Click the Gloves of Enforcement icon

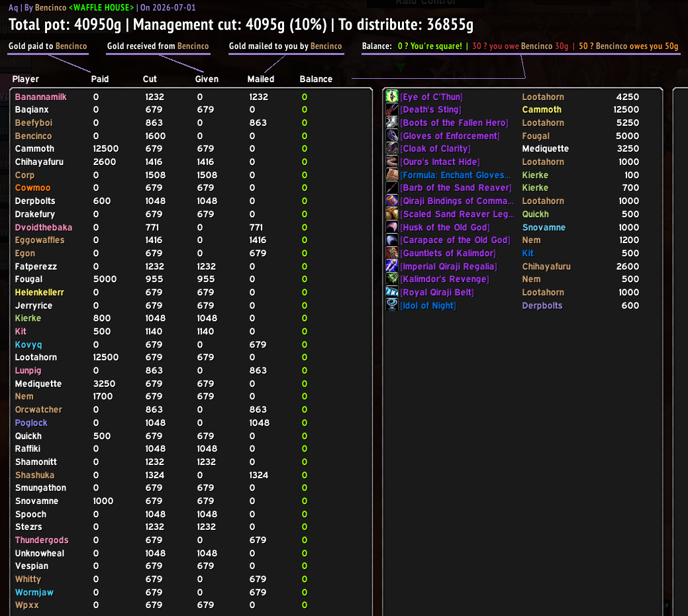392,136
